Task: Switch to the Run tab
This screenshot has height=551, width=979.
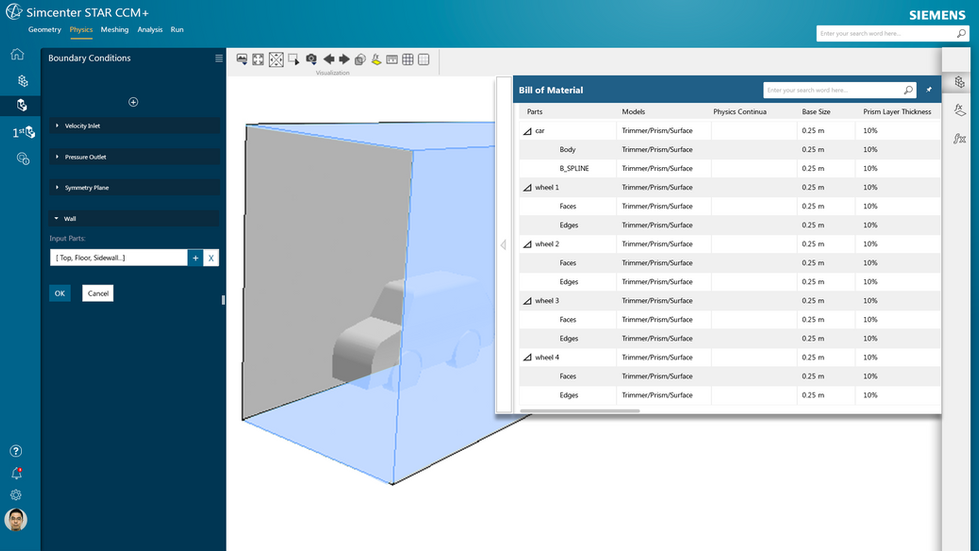Action: [x=177, y=29]
